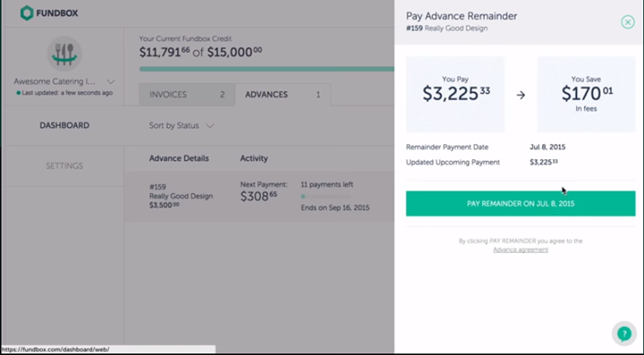644x355 pixels.
Task: Go to Dashboard in the sidebar
Action: pyautogui.click(x=64, y=125)
